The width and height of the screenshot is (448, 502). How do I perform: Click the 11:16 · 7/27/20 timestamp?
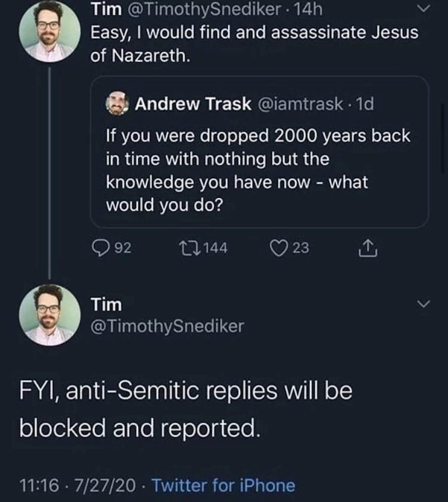[x=78, y=485]
